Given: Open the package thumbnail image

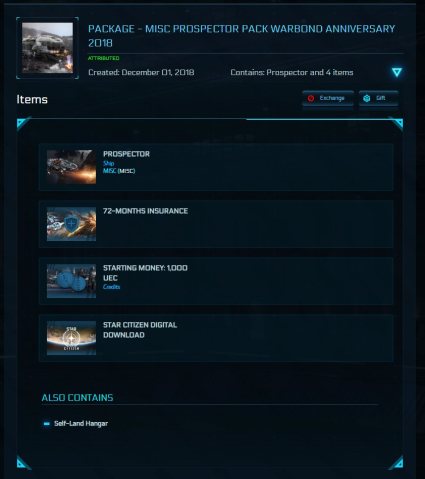Looking at the screenshot, I should click(x=47, y=48).
